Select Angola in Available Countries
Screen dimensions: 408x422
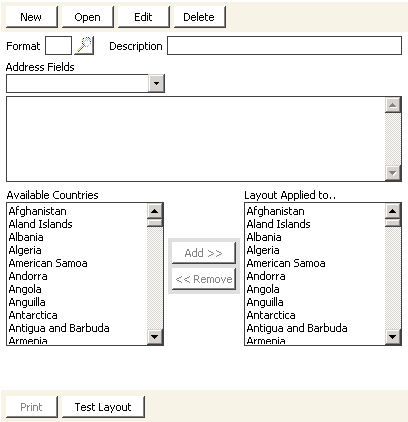tap(77, 289)
